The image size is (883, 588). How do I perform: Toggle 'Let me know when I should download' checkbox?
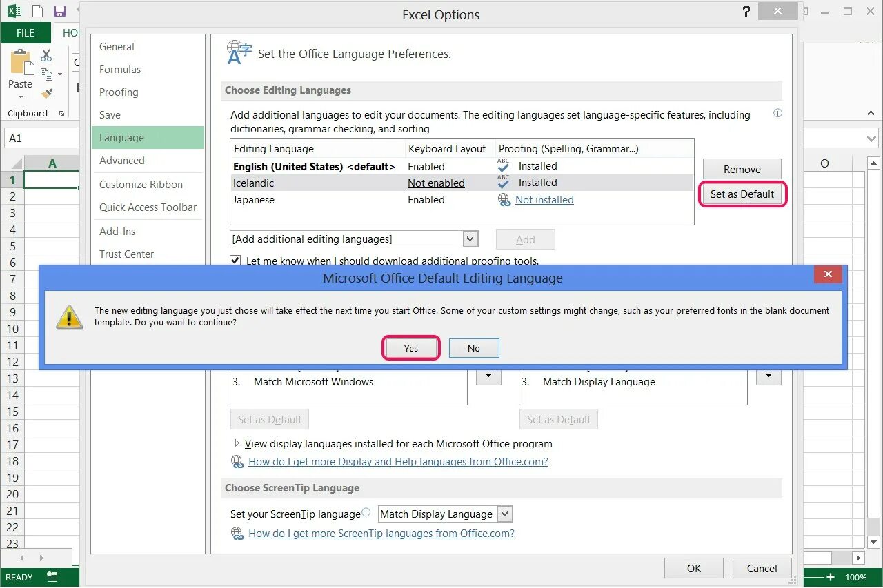[x=236, y=261]
